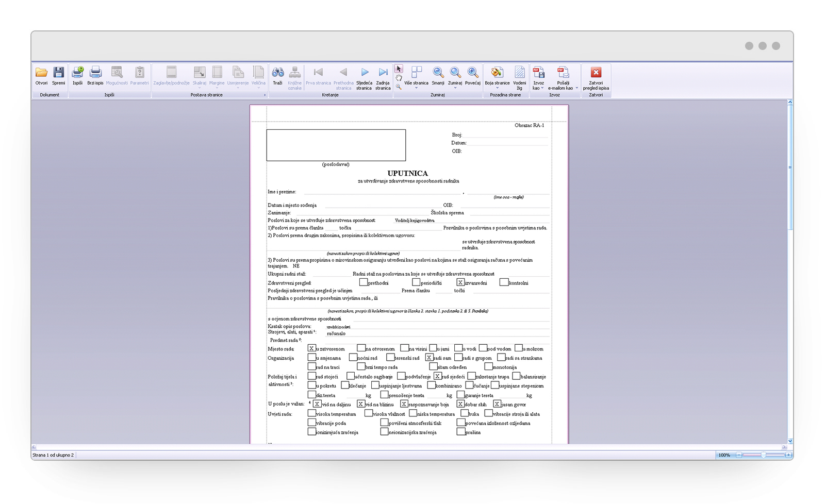Click zoom plus button in status bar
825x504 pixels.
coord(788,455)
